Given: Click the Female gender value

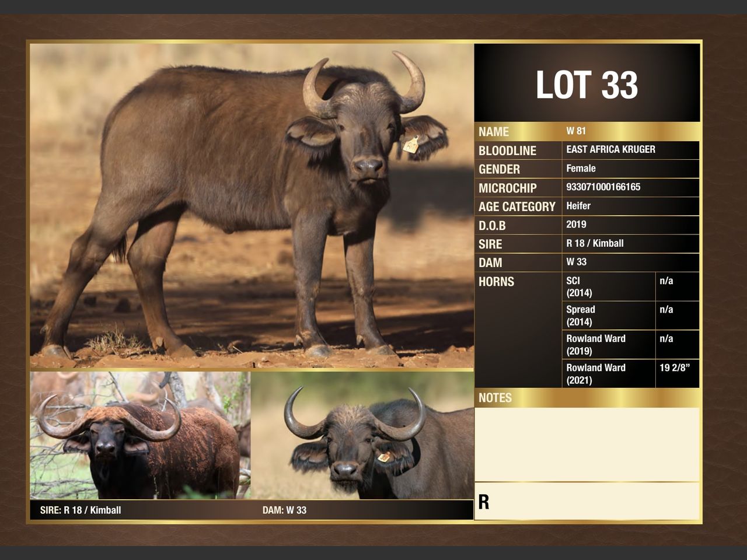Looking at the screenshot, I should click(581, 169).
